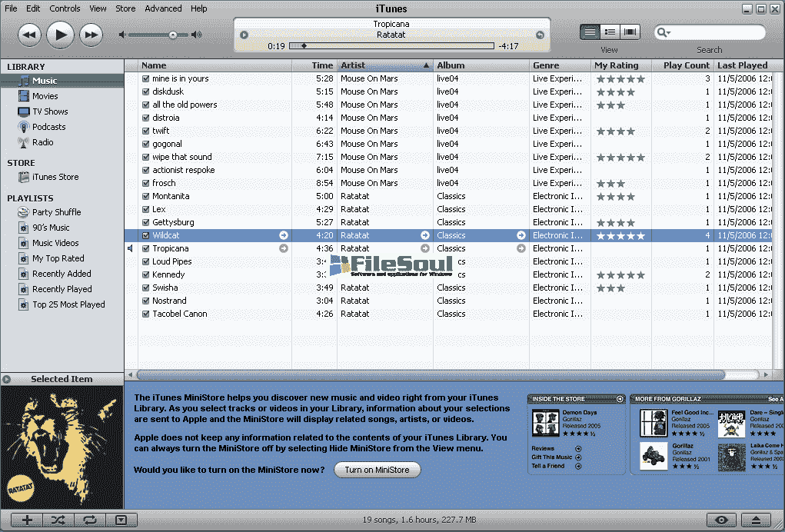This screenshot has height=532, width=785.
Task: Open the Browser with the eye icon
Action: (x=721, y=520)
